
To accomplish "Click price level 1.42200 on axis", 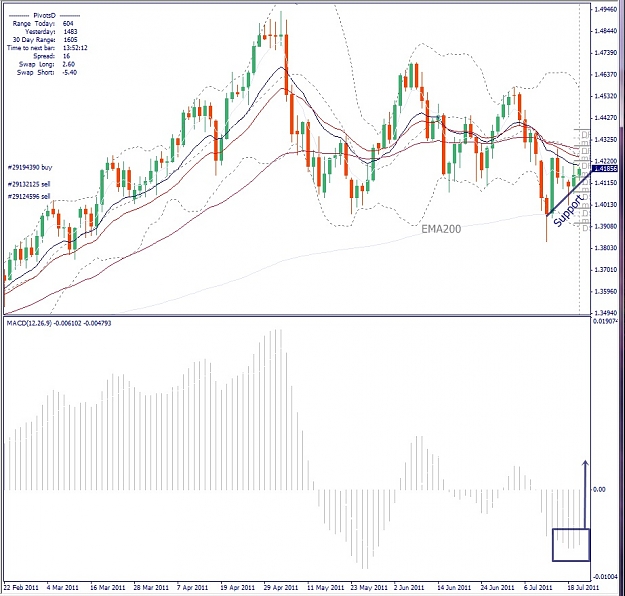I will 605,161.
